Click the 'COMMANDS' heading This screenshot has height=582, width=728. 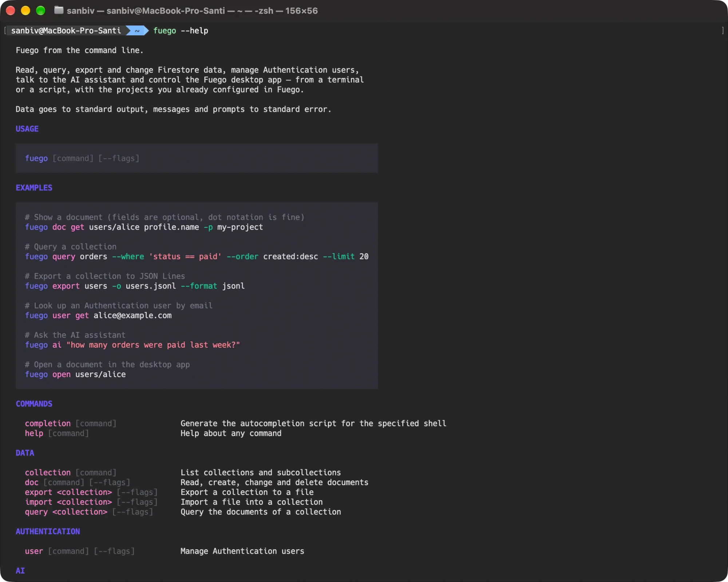click(x=34, y=404)
